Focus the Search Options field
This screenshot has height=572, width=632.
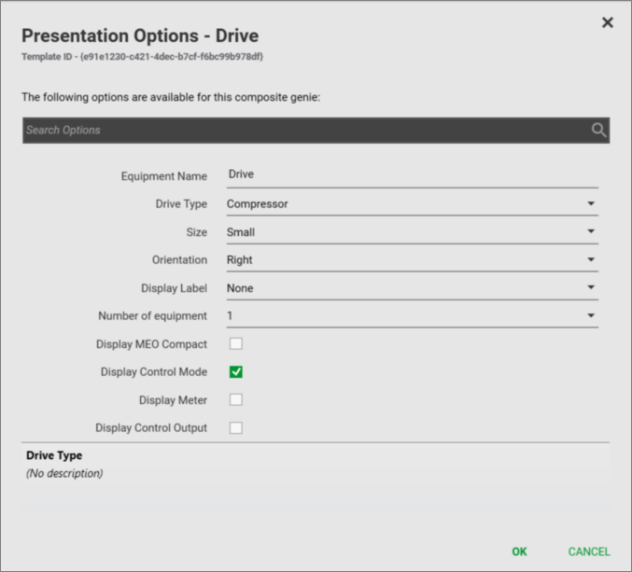click(300, 130)
